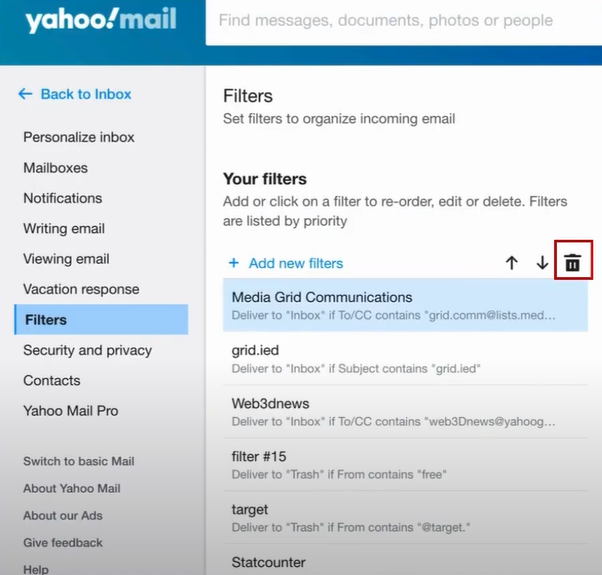
Task: Click Switch to basic Mail
Action: click(x=79, y=461)
